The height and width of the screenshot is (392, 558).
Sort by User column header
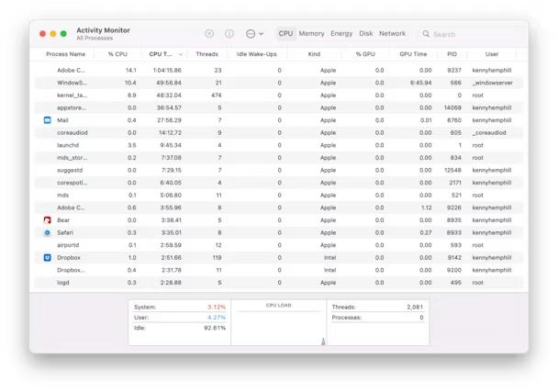tap(492, 54)
